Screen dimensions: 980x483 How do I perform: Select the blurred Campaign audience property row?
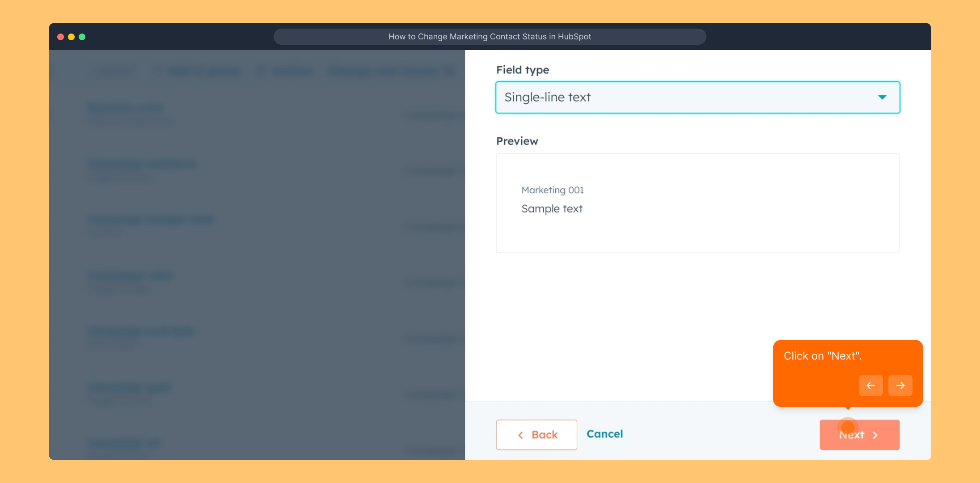141,164
